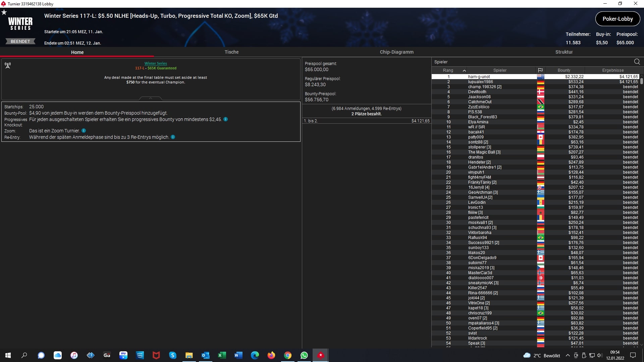This screenshot has height=362, width=644.
Task: Switch to the Tische tab
Action: (x=231, y=52)
